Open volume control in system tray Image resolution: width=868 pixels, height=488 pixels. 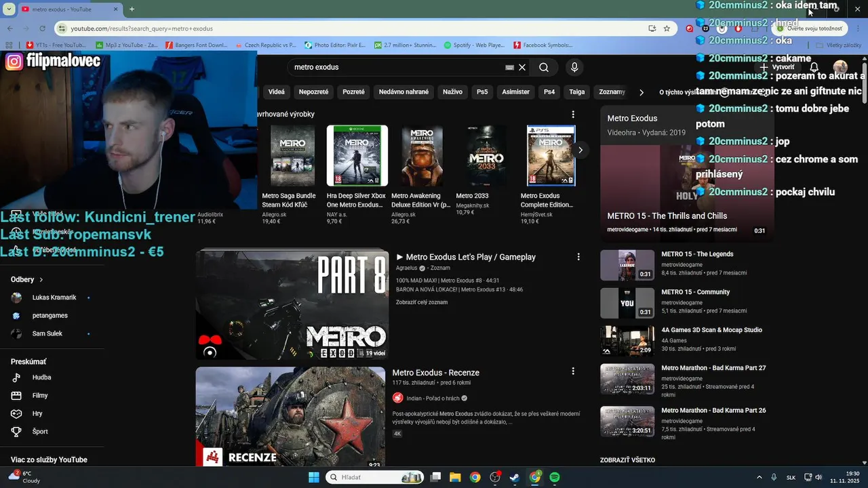point(818,477)
